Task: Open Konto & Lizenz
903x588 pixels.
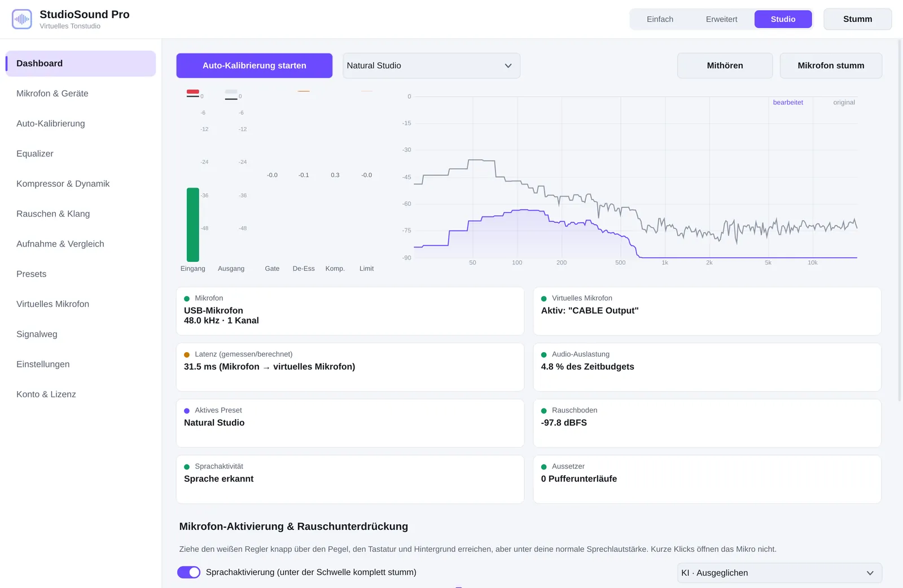Action: pyautogui.click(x=81, y=394)
